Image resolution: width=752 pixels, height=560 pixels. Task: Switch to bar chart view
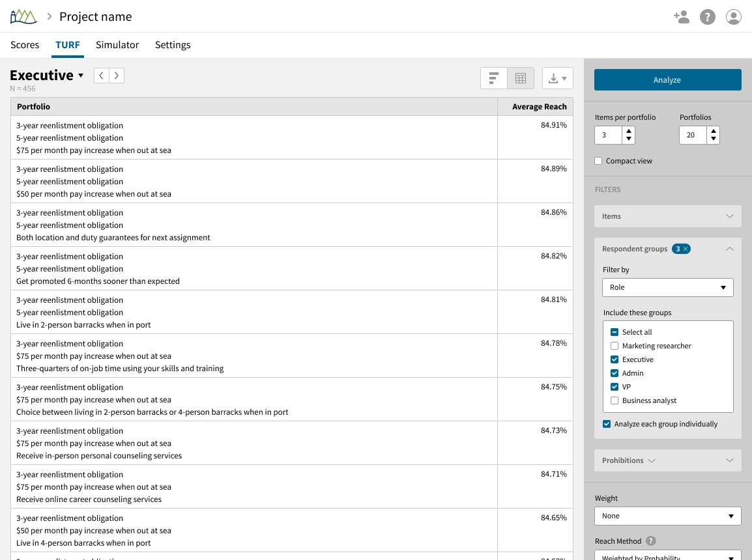click(493, 78)
